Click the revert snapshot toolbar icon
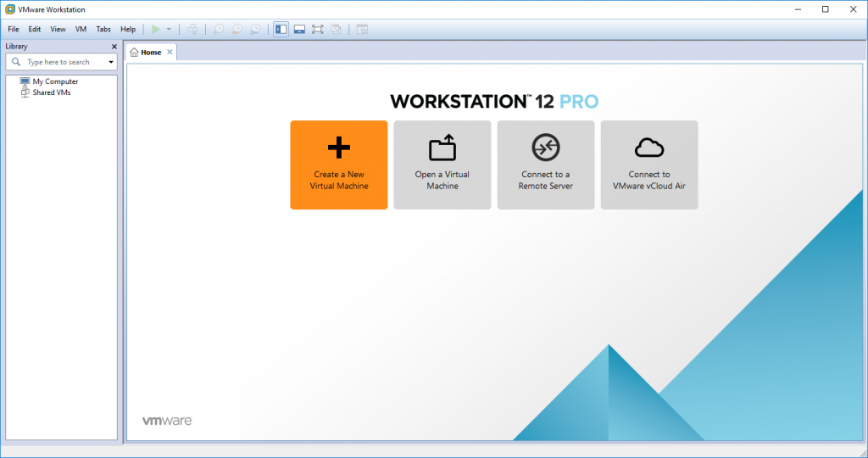This screenshot has width=868, height=458. click(x=236, y=29)
